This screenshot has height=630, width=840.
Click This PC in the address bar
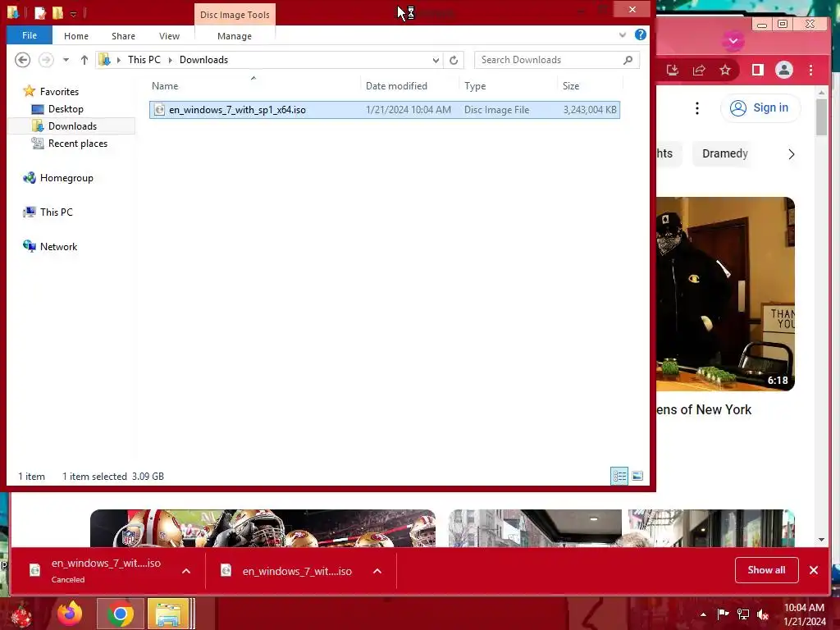point(144,59)
